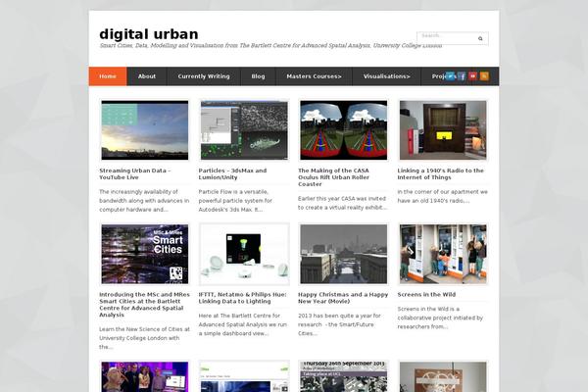Click excerpt 'The increasingly availability of bandwidth'

click(144, 201)
